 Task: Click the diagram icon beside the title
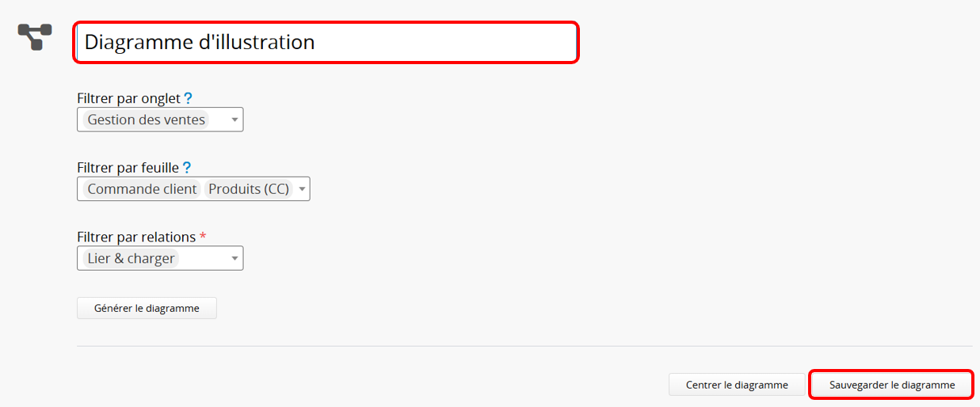(35, 36)
